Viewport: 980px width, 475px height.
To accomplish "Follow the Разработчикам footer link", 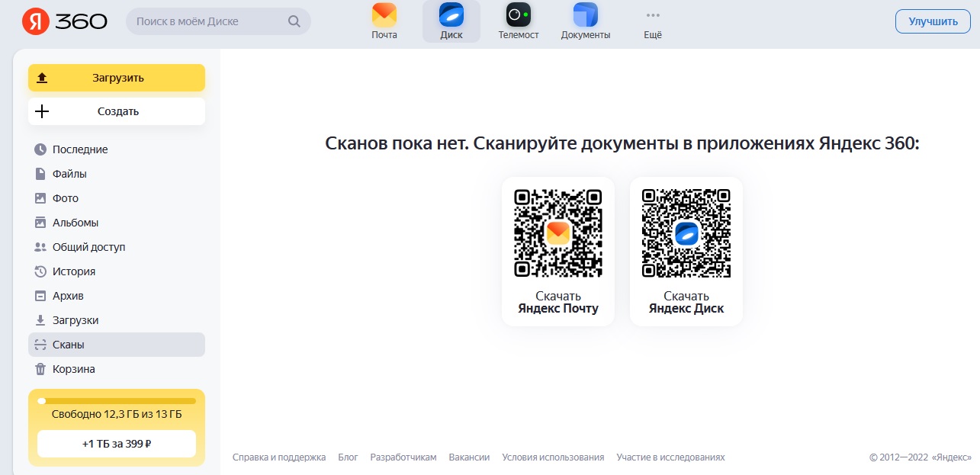I will (403, 457).
